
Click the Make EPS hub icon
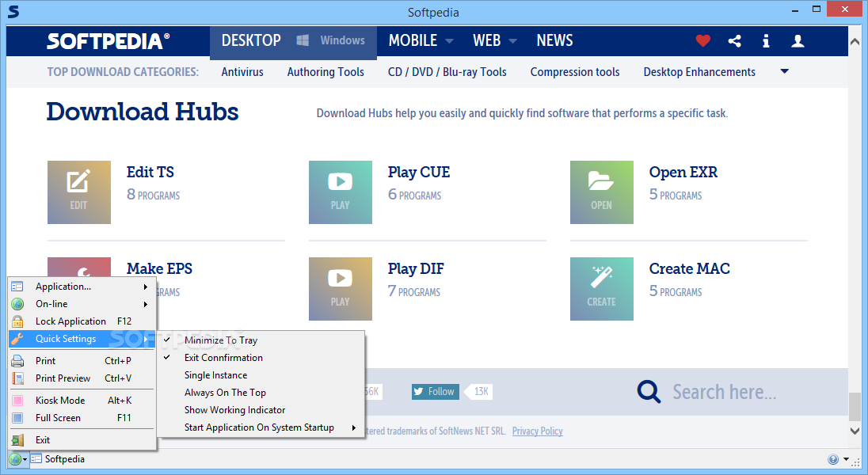point(79,266)
